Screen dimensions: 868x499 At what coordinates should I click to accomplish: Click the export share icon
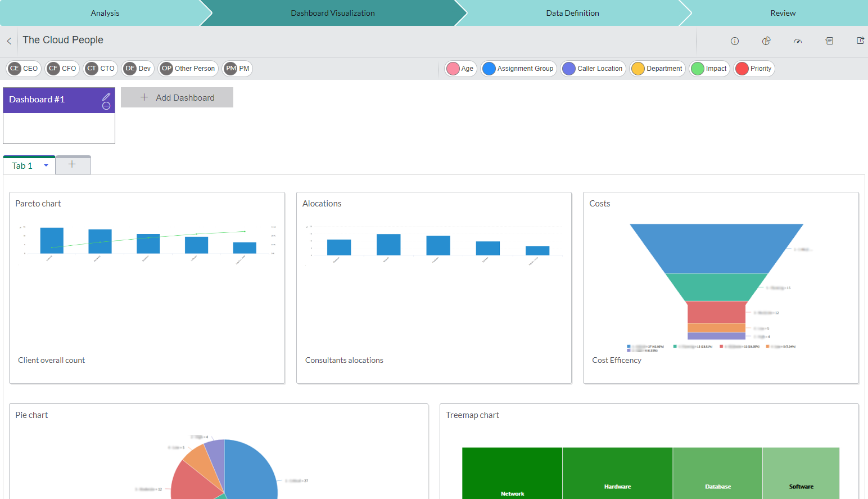point(860,41)
